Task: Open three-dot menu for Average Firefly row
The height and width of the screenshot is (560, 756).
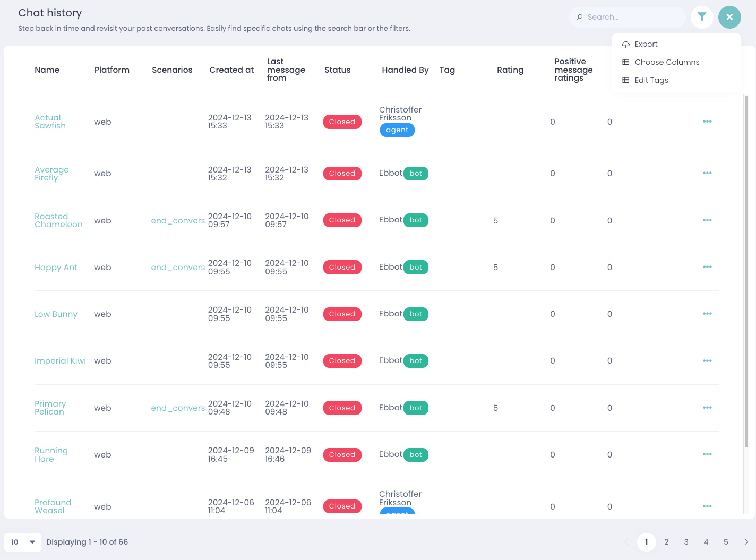Action: tap(707, 173)
